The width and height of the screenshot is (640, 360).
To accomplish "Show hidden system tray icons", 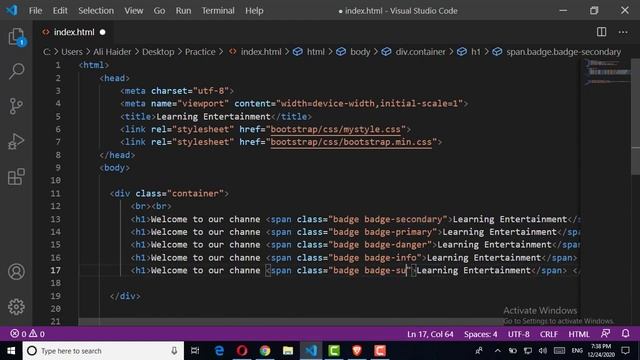I will [x=497, y=351].
